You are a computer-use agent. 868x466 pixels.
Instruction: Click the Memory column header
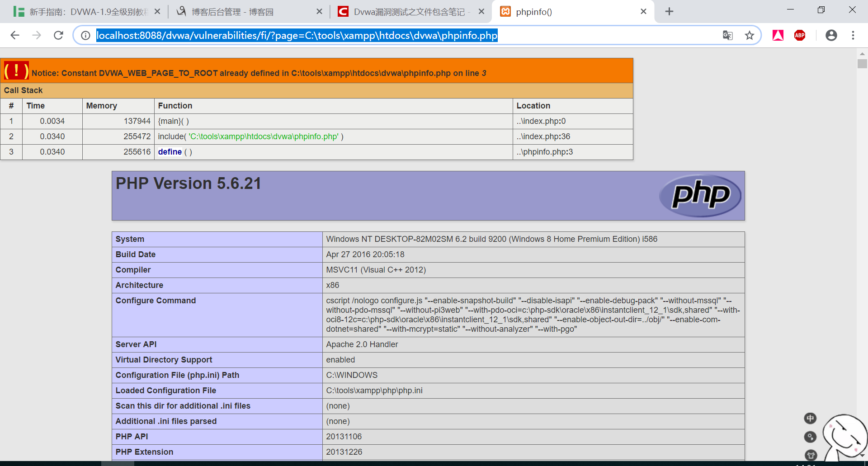(102, 106)
